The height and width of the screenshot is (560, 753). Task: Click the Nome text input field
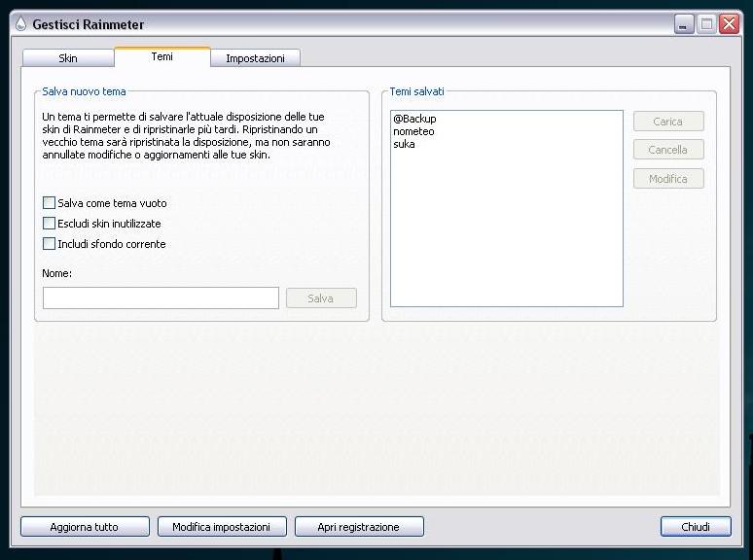coord(161,298)
